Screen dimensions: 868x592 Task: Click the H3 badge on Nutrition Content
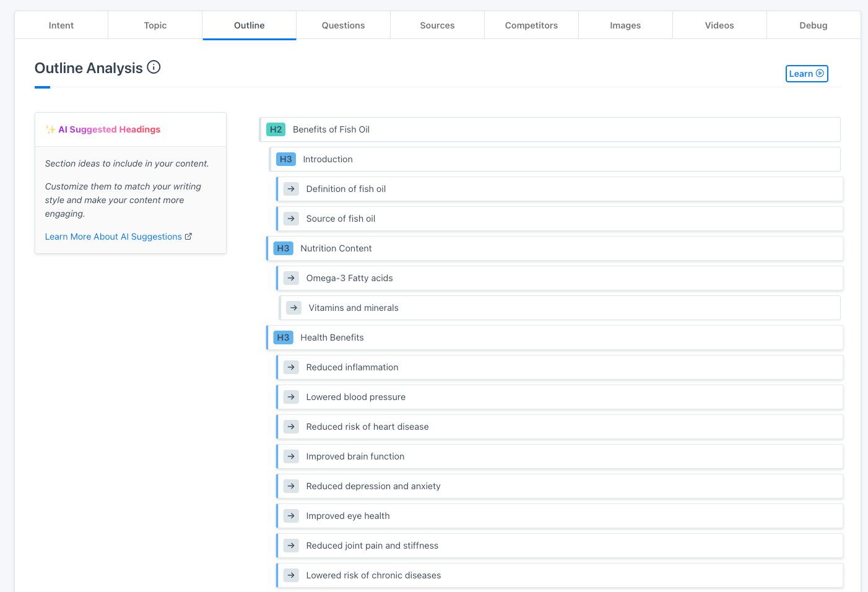click(x=283, y=248)
